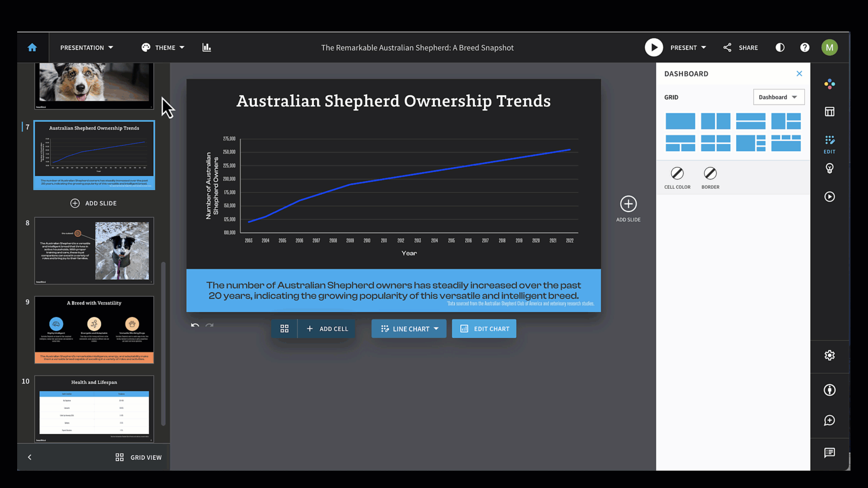This screenshot has height=488, width=868.
Task: Switch to Grid View
Action: [x=138, y=457]
